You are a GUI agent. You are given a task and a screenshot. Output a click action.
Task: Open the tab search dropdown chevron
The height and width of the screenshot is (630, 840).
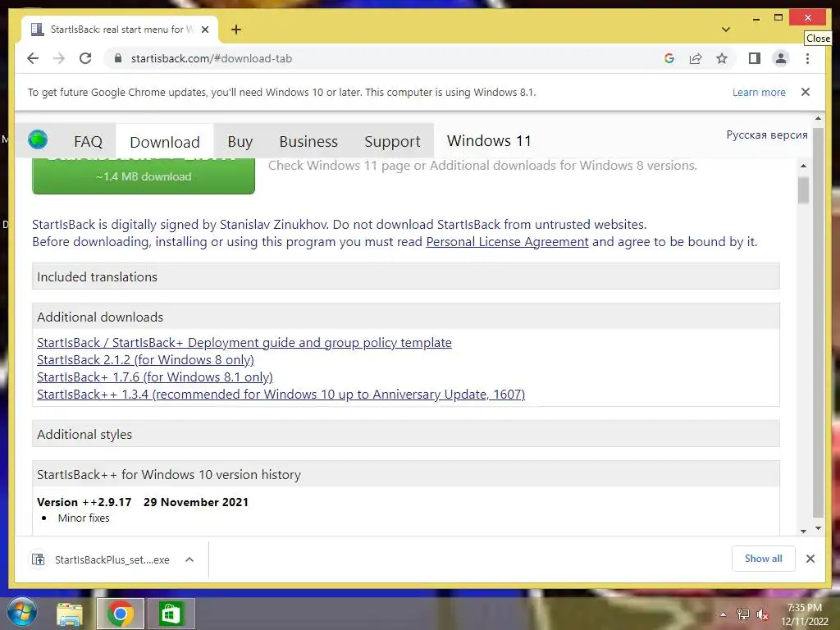pyautogui.click(x=725, y=30)
